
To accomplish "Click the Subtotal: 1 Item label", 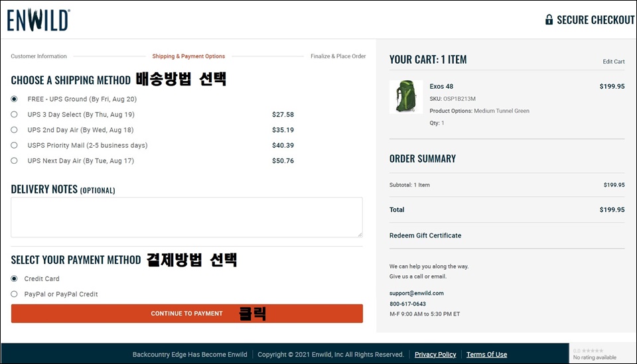I will point(409,184).
